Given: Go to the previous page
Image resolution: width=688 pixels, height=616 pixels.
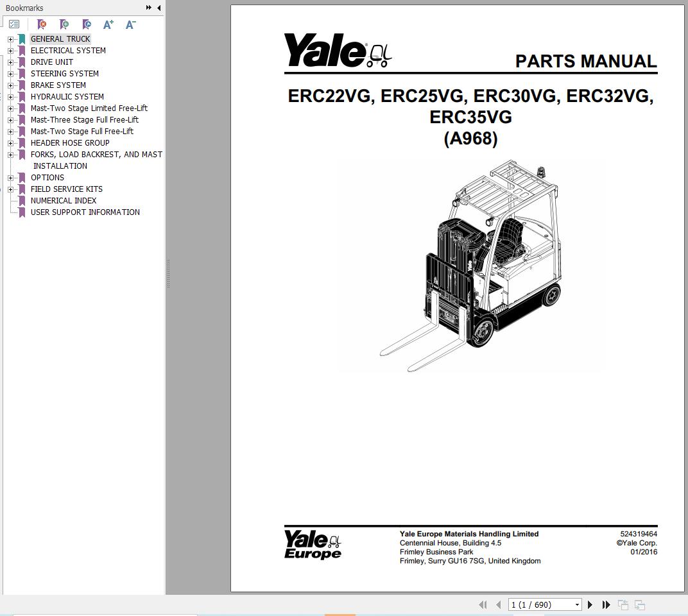Looking at the screenshot, I should [498, 604].
